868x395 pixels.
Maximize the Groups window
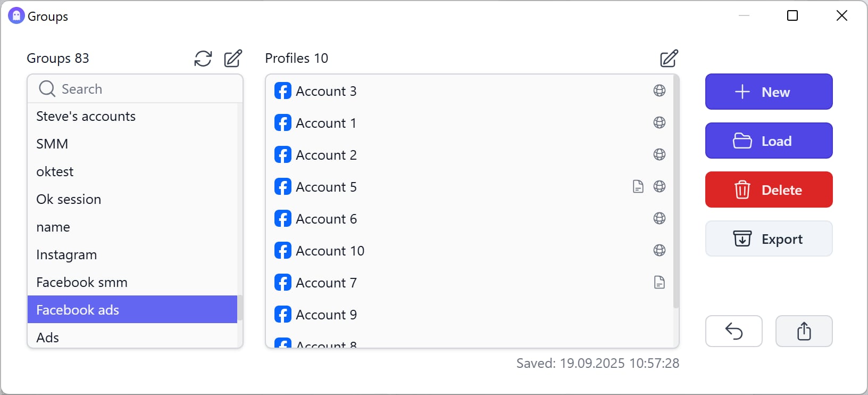(x=792, y=16)
